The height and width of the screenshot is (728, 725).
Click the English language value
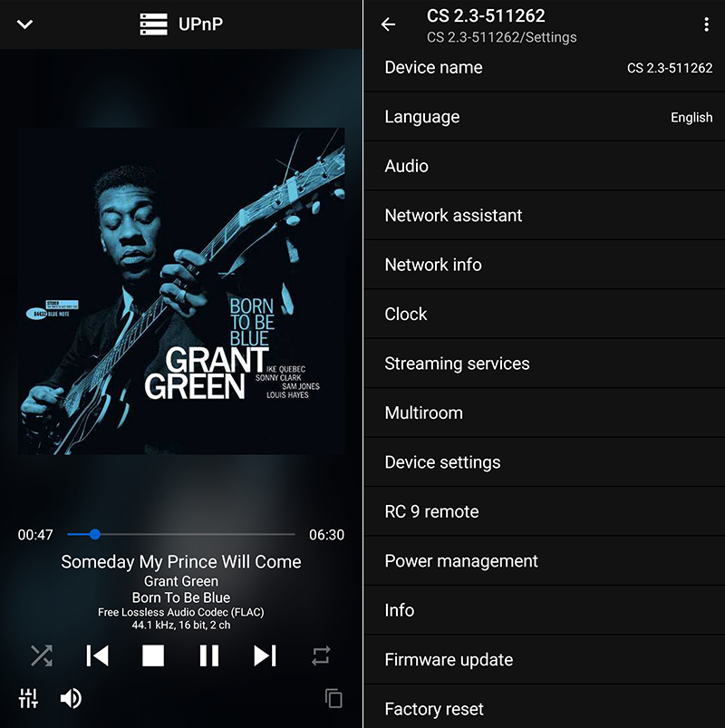(691, 118)
